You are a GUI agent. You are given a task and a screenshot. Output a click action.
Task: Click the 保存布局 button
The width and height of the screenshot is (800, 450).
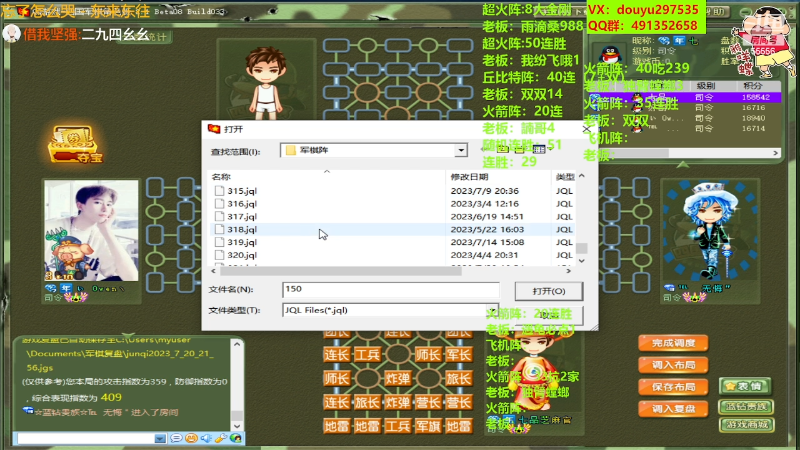point(673,387)
